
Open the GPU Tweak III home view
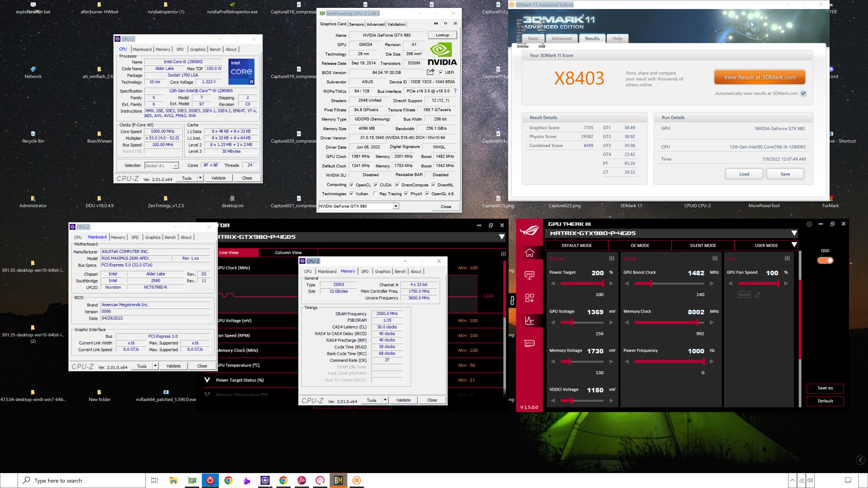click(x=529, y=253)
